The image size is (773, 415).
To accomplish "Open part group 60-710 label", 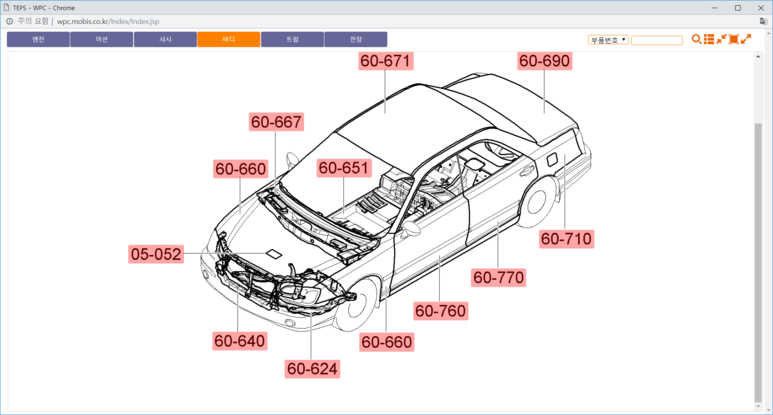I will [566, 239].
